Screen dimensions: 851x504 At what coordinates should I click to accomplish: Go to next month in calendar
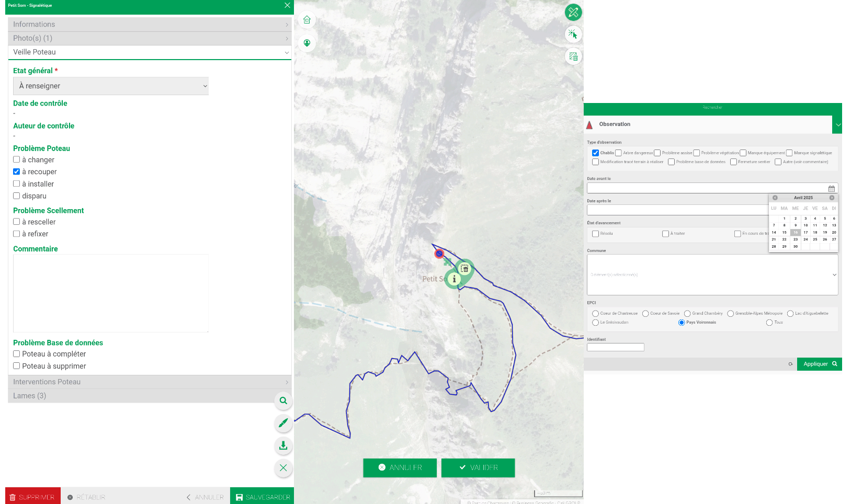point(832,198)
